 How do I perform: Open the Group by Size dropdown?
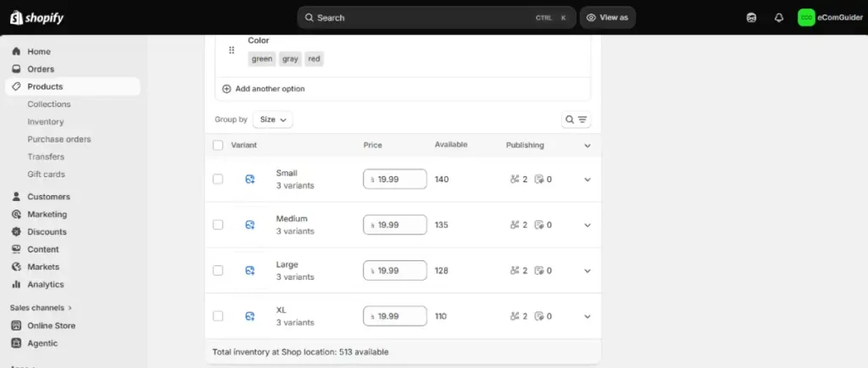tap(272, 120)
